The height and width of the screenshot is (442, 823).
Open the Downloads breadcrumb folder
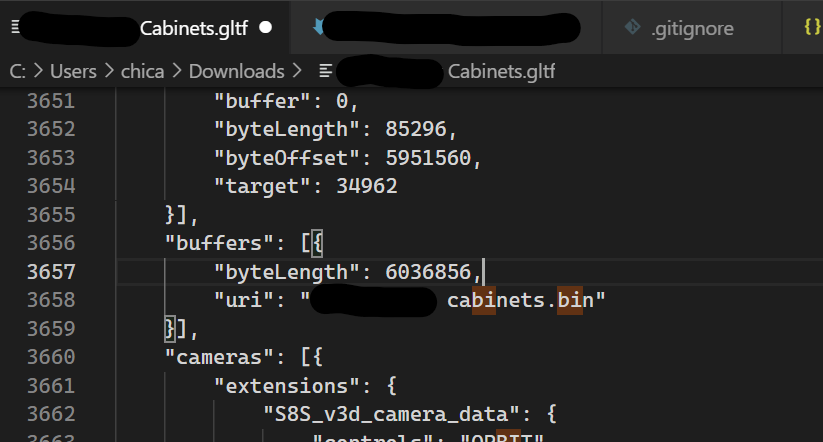(x=237, y=71)
